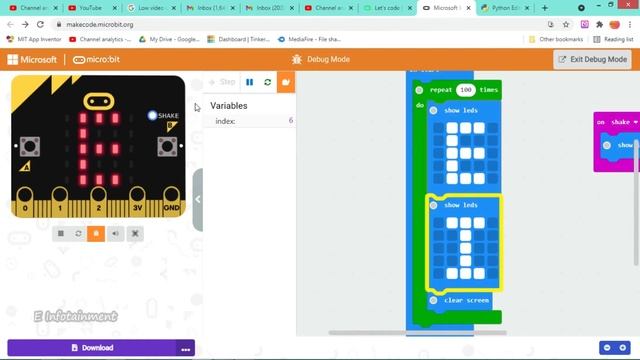Image resolution: width=640 pixels, height=360 pixels.
Task: Toggle the top-left LED in first show leds block
Action: point(438,128)
